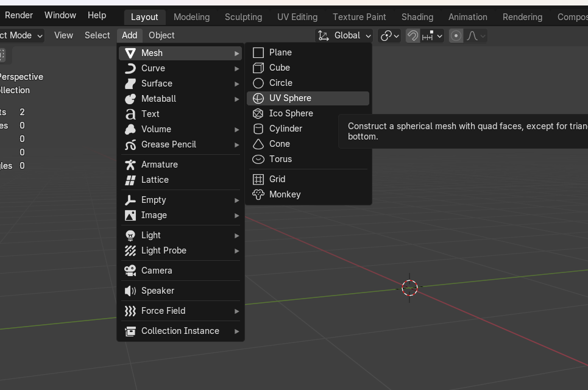Open the Help menu
The height and width of the screenshot is (390, 588).
(x=97, y=15)
